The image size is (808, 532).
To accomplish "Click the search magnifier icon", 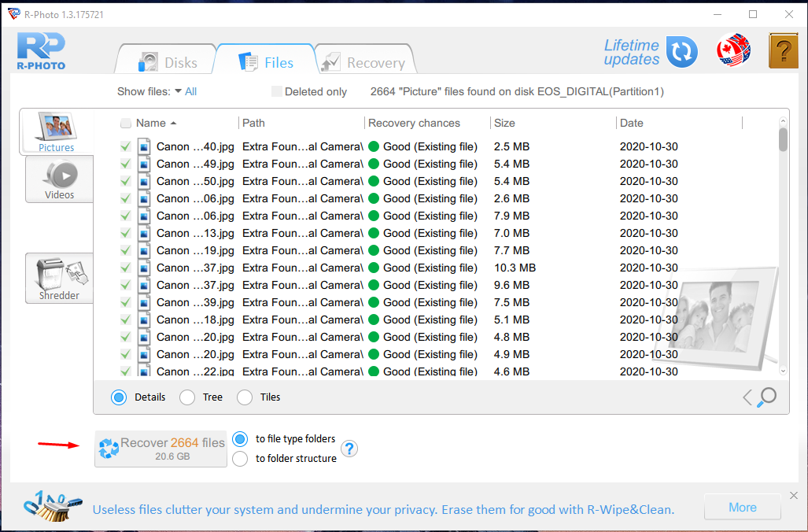I will [x=766, y=397].
